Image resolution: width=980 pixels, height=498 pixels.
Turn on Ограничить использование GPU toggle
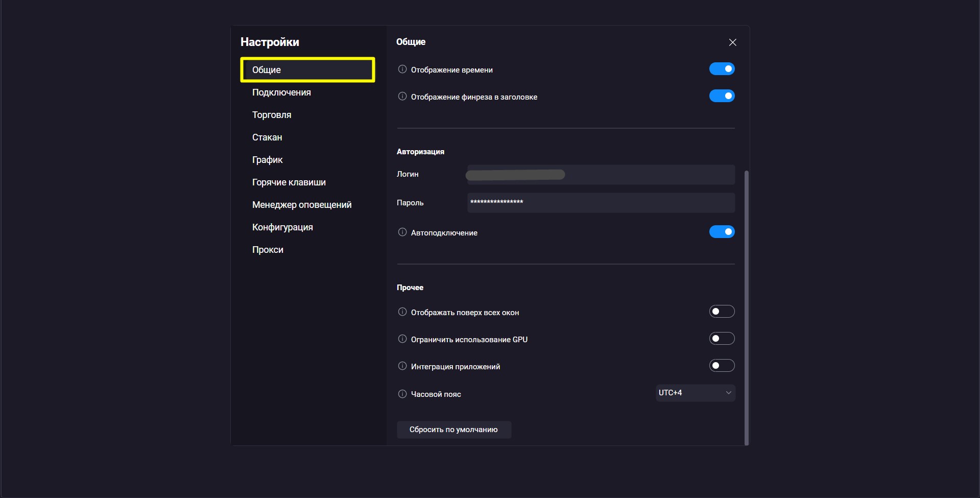(x=722, y=339)
